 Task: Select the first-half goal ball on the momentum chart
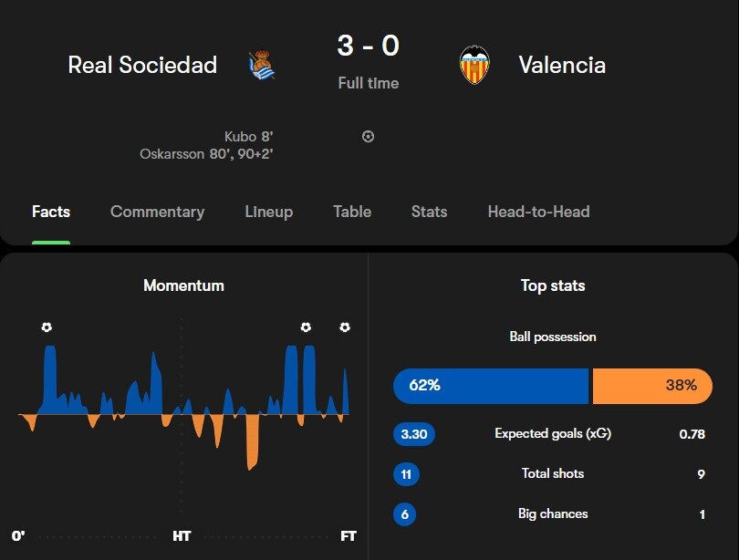[x=47, y=327]
